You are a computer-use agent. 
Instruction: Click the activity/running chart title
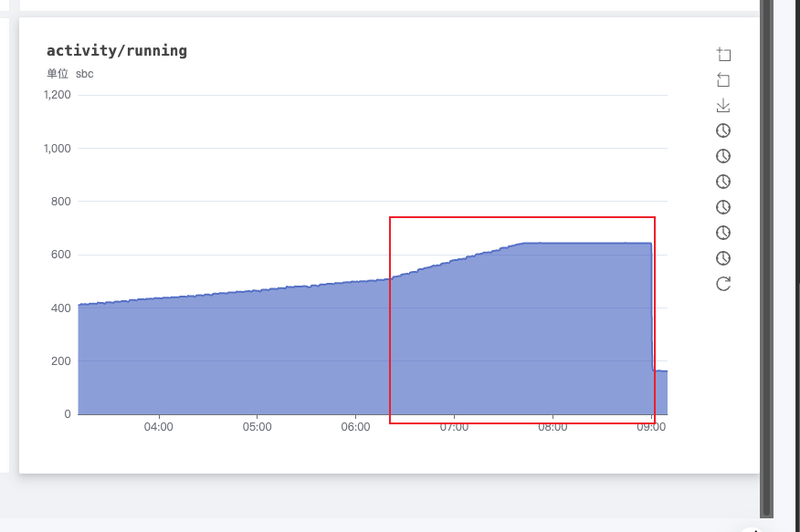pyautogui.click(x=117, y=51)
